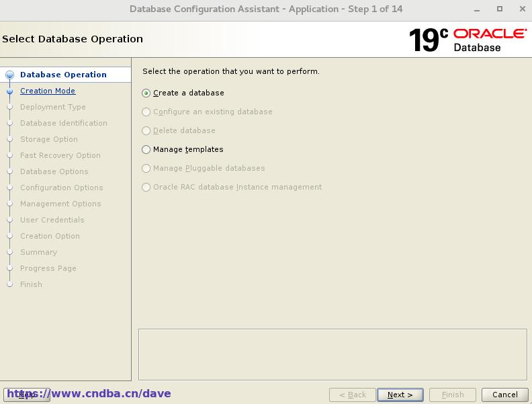Image resolution: width=532 pixels, height=404 pixels.
Task: Click the window title bar text
Action: (x=266, y=9)
